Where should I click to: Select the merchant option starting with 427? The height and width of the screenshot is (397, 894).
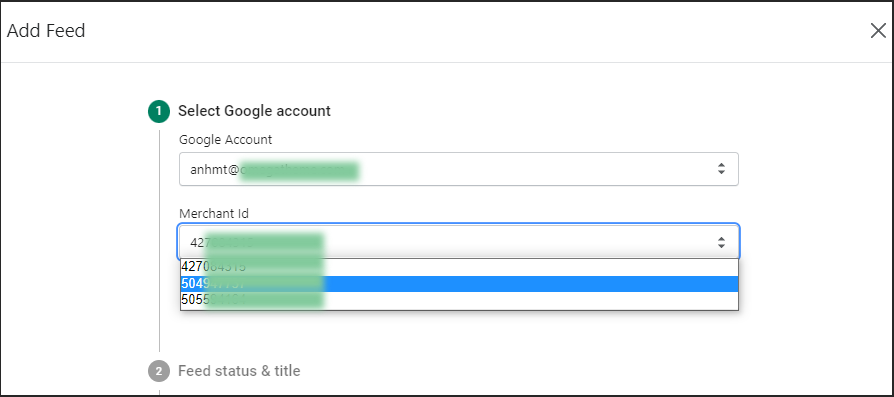pos(459,267)
